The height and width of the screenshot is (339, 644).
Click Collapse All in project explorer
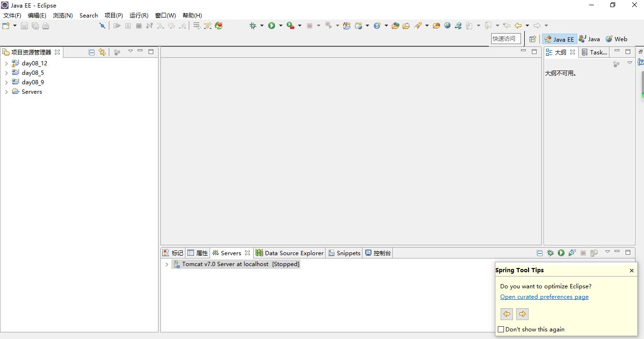[92, 52]
